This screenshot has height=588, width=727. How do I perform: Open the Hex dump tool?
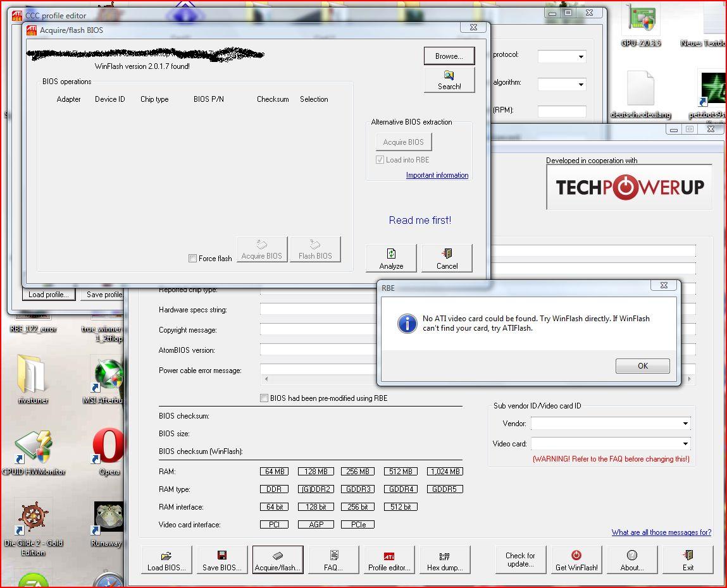(445, 560)
